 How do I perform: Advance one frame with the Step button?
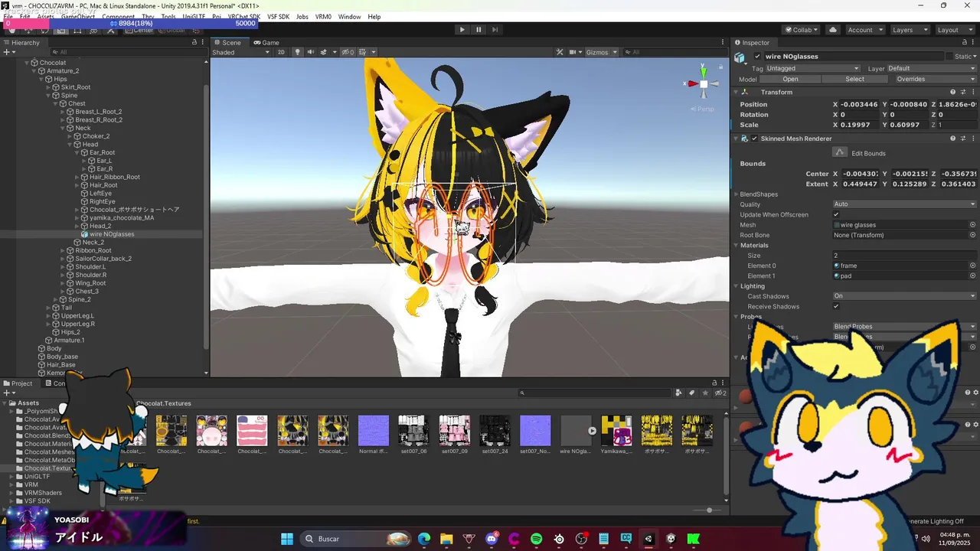click(495, 30)
